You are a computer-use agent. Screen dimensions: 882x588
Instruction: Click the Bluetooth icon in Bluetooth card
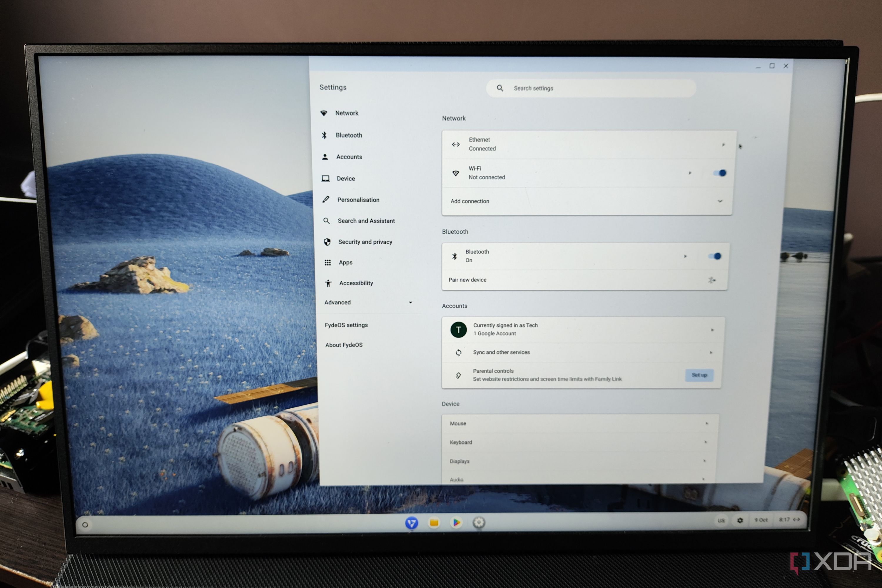pos(455,256)
